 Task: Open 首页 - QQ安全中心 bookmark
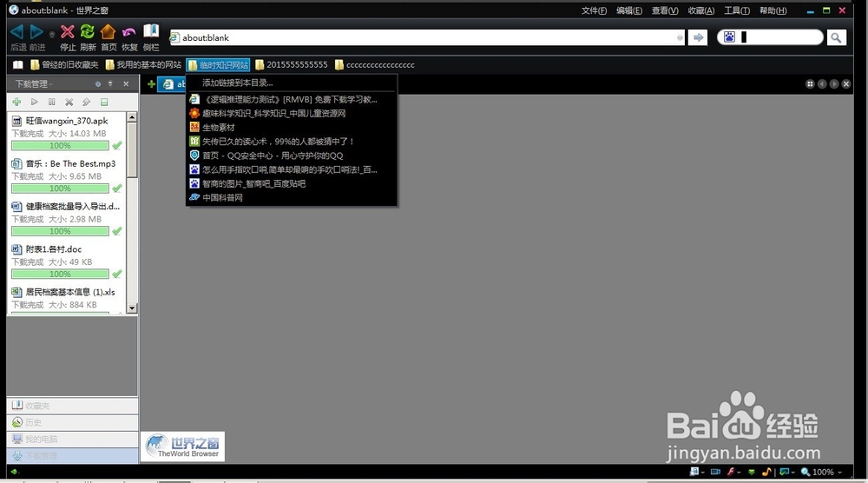[292, 155]
